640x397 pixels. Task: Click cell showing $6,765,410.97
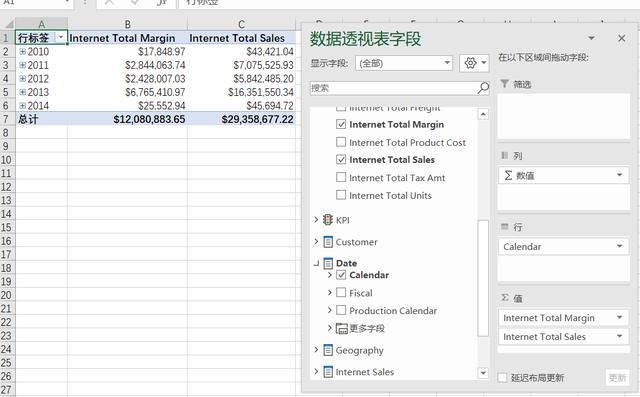tap(127, 92)
